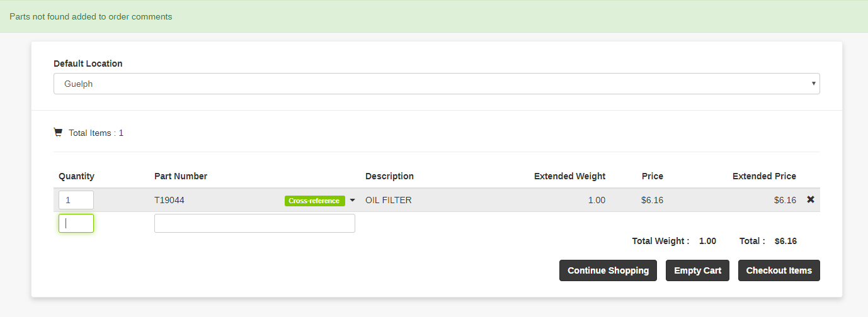The width and height of the screenshot is (868, 317).
Task: Focus the quantity field for T19044
Action: 76,200
